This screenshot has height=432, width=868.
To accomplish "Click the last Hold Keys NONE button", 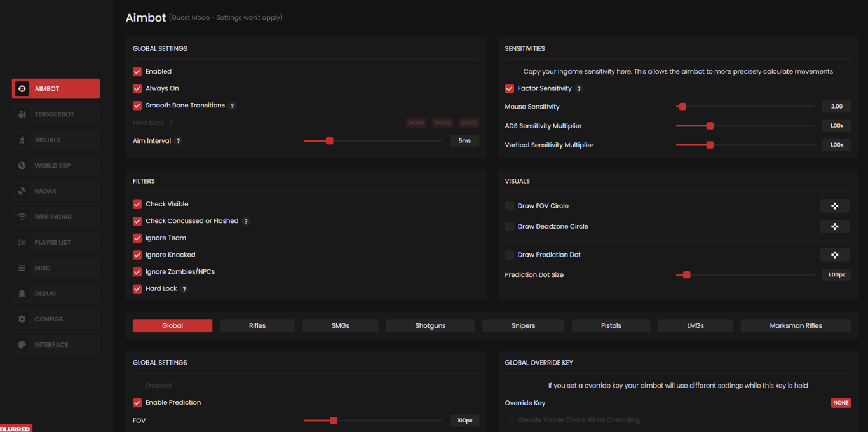I will (x=469, y=123).
